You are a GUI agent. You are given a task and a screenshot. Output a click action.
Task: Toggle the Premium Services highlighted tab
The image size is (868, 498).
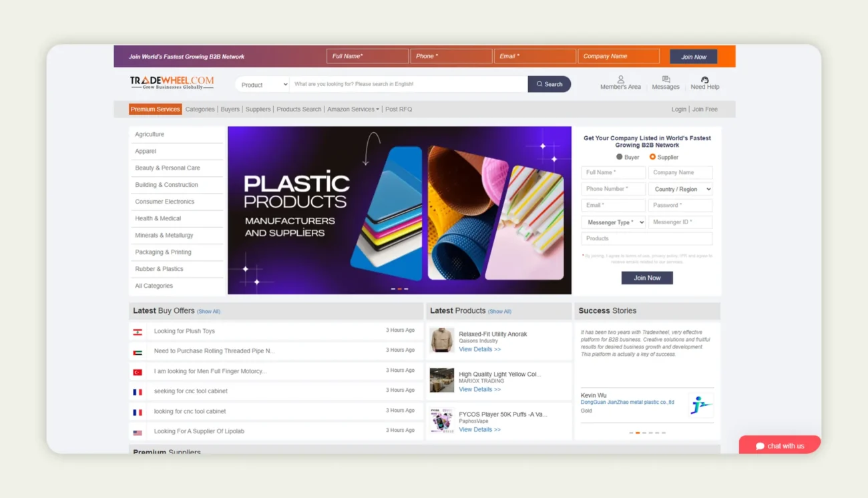[x=155, y=109]
